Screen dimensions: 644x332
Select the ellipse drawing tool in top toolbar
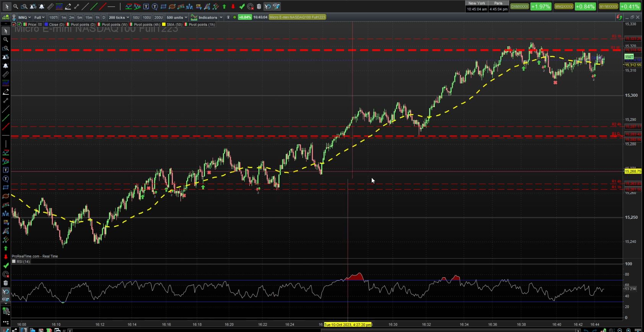172,7
